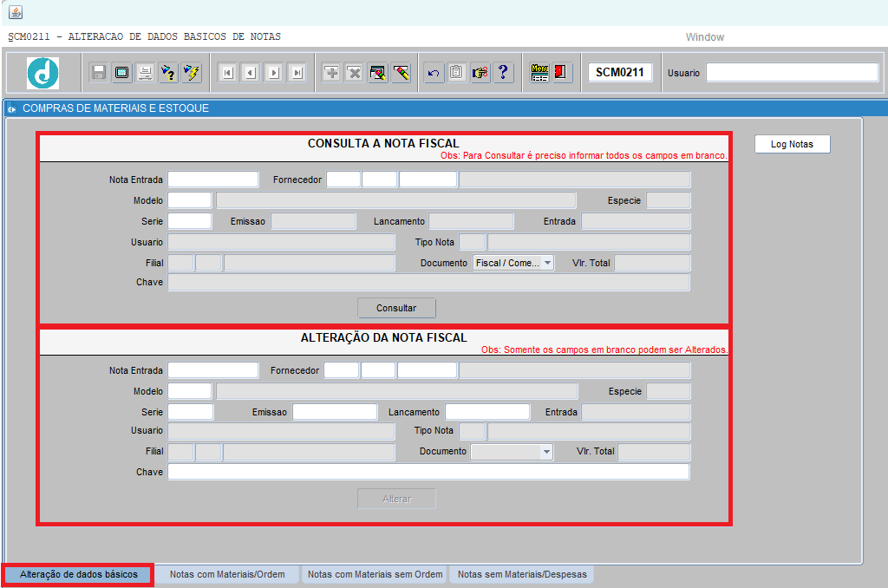The height and width of the screenshot is (588, 888).
Task: Click the Chave field in Alteração section
Action: [428, 472]
